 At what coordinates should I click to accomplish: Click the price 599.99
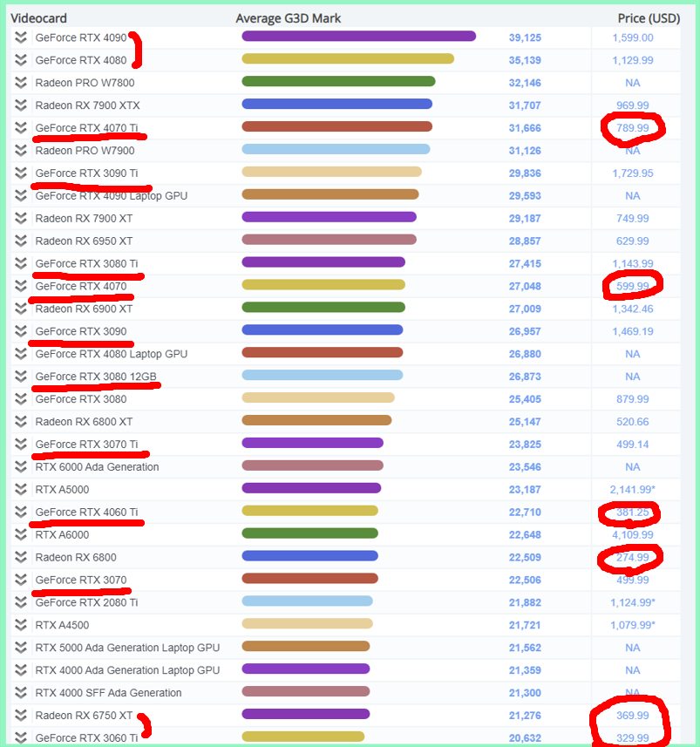[633, 286]
